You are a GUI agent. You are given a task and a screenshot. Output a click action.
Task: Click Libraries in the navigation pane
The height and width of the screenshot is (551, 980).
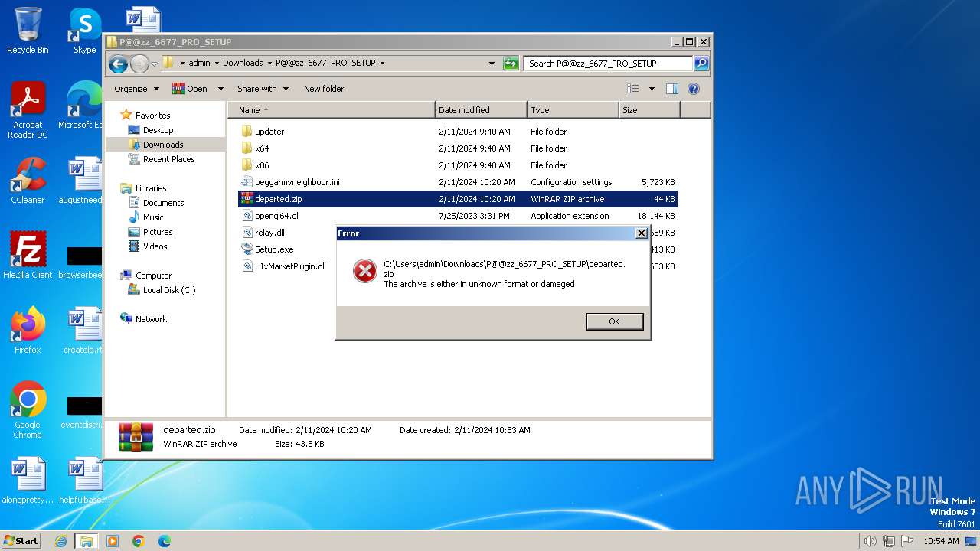[x=151, y=188]
